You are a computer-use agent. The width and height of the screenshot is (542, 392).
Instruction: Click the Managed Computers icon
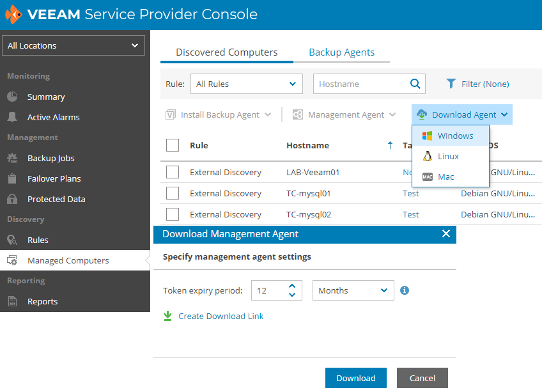(12, 260)
